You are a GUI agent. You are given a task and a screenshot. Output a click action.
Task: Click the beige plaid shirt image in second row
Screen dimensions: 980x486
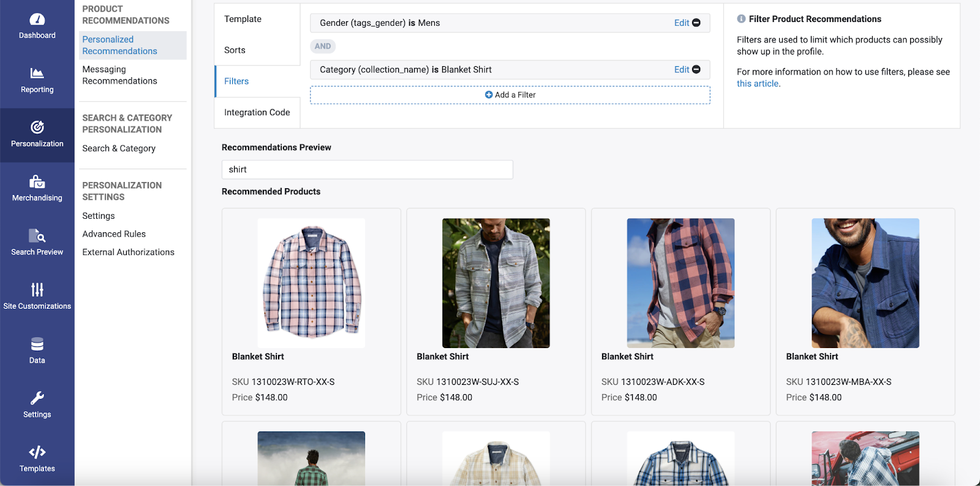[496, 458]
